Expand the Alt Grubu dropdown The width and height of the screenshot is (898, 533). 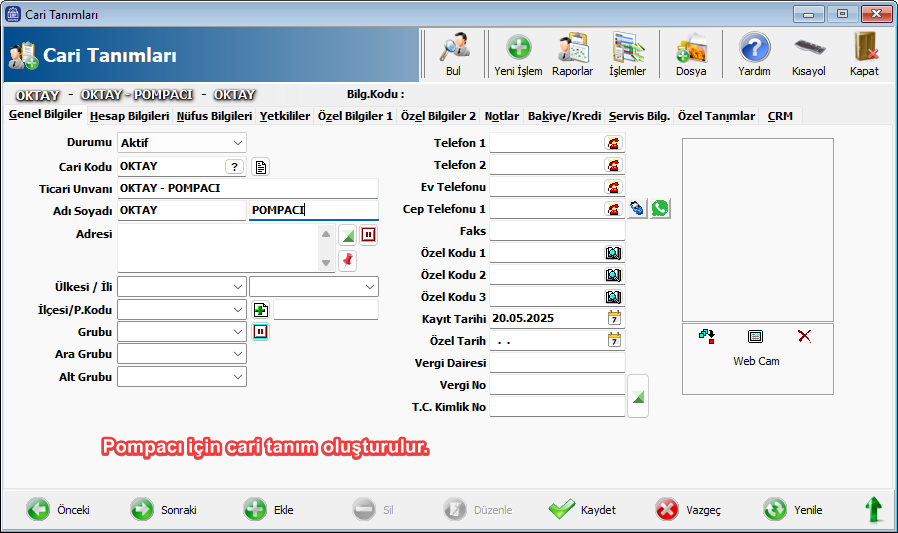[x=238, y=377]
